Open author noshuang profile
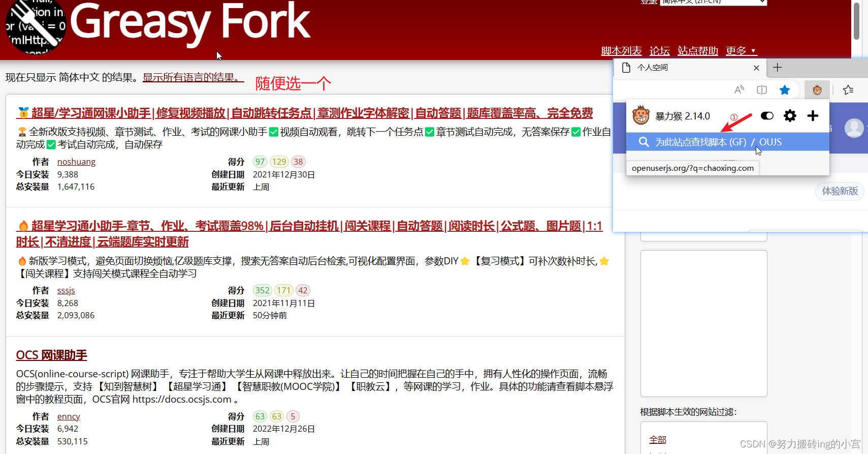 tap(76, 162)
